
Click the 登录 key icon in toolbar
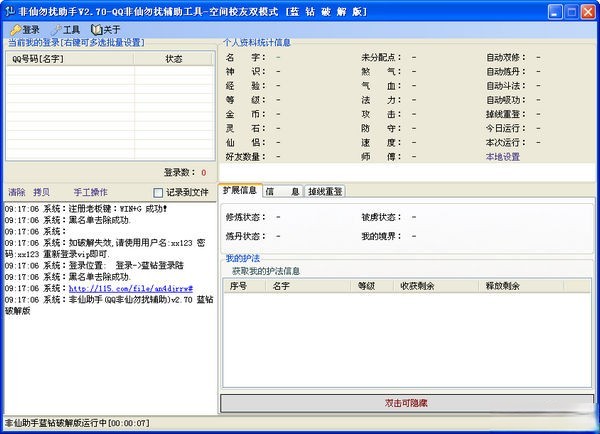tap(14, 30)
